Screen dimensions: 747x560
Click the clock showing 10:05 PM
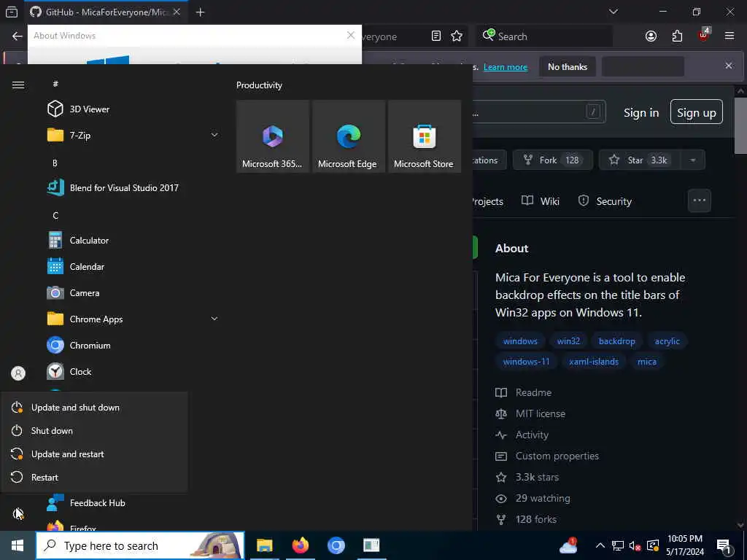(x=684, y=545)
